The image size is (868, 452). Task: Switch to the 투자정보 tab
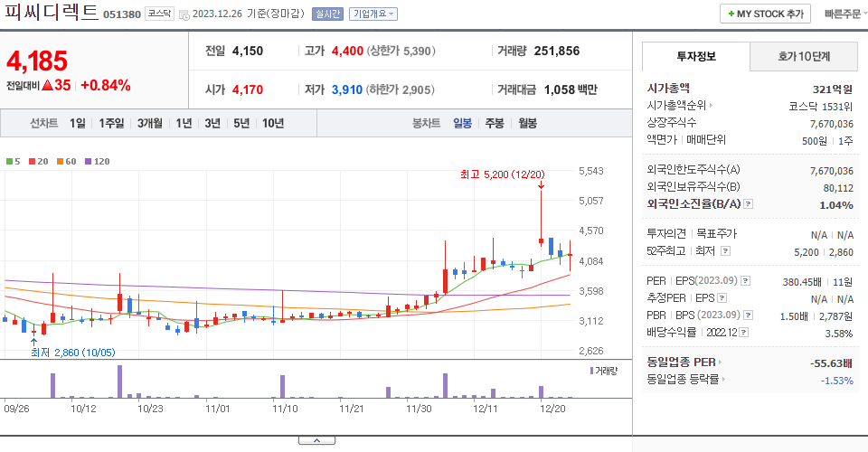696,56
